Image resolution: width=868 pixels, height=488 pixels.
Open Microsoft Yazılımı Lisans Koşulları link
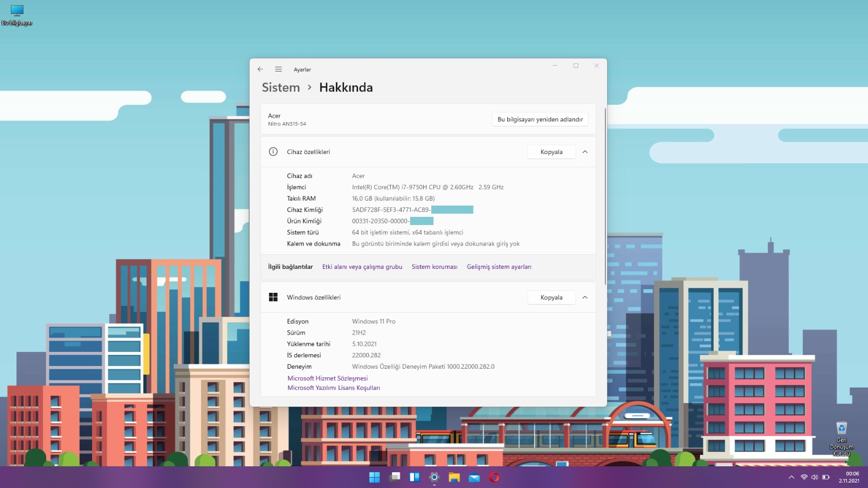click(x=334, y=388)
